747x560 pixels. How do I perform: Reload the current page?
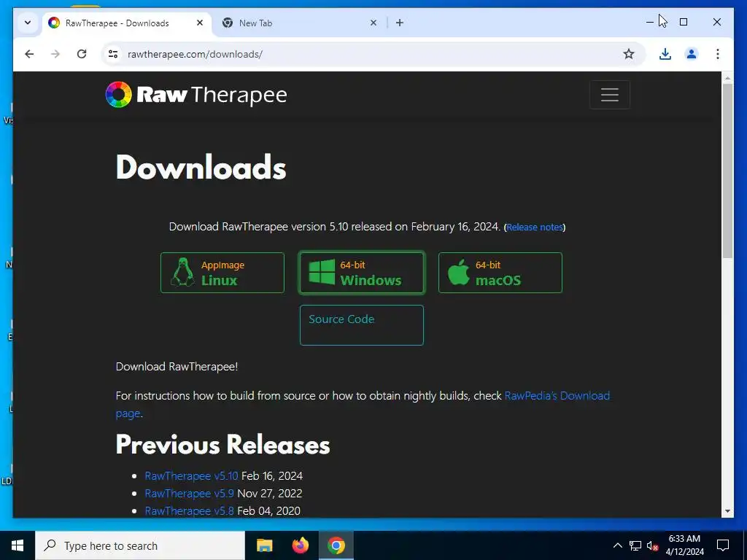[82, 54]
